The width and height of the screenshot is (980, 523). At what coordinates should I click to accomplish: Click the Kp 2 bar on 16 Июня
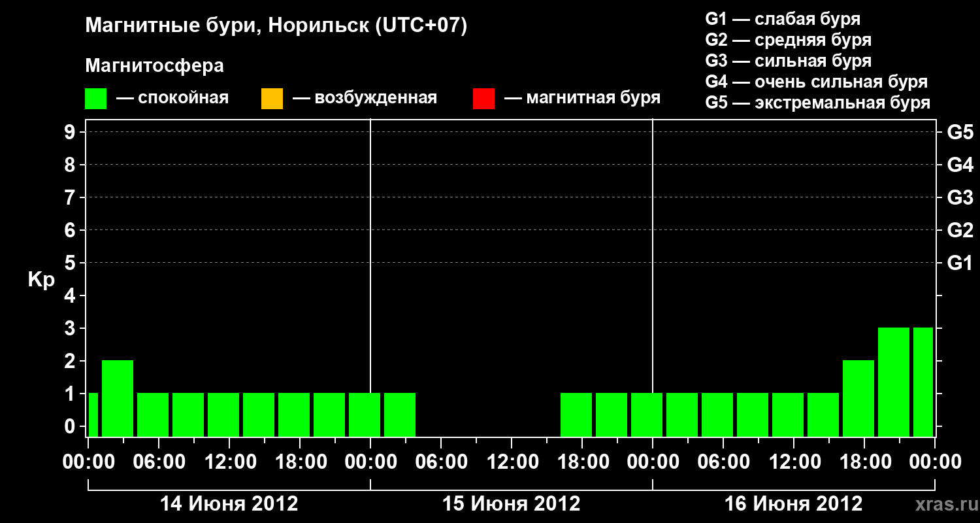[x=858, y=398]
